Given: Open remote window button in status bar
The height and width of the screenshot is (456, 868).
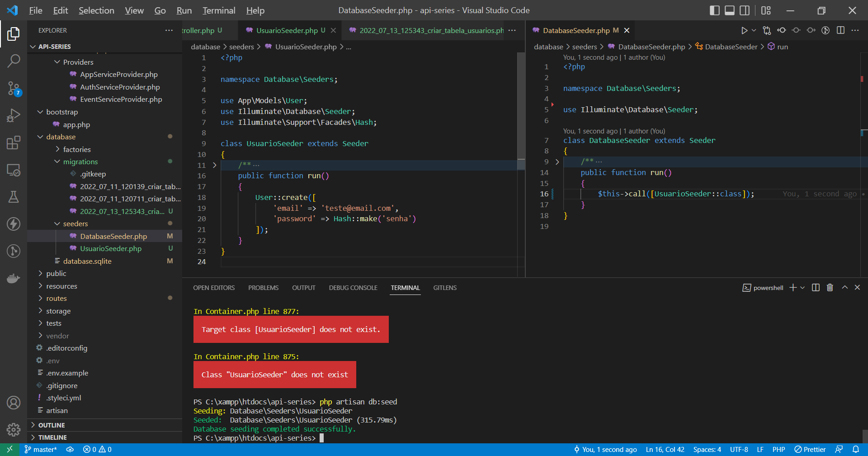Looking at the screenshot, I should 9,449.
